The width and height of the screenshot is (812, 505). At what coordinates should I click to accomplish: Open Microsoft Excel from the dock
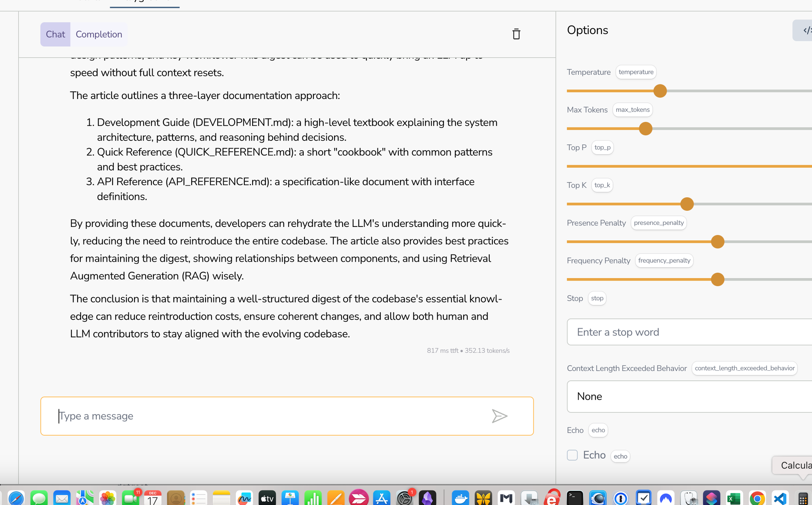pyautogui.click(x=734, y=498)
